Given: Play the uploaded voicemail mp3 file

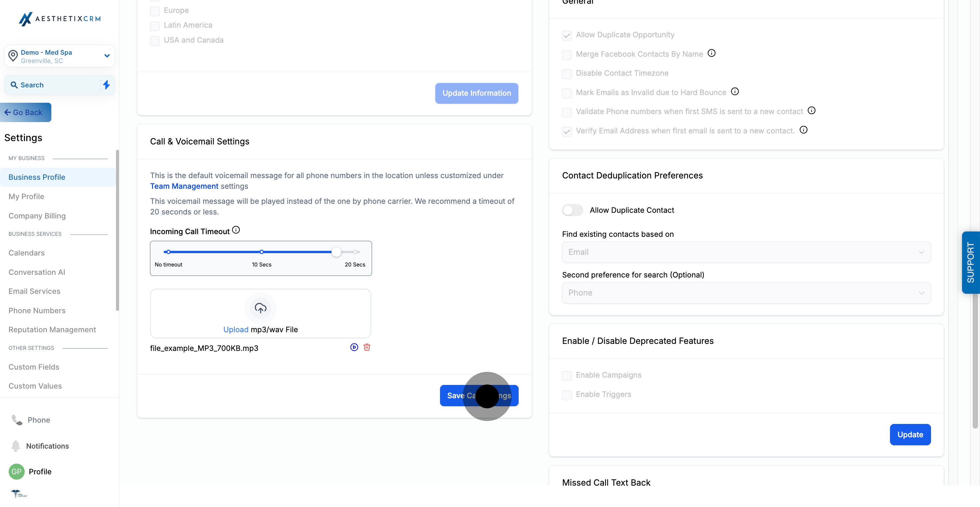Looking at the screenshot, I should (x=354, y=347).
